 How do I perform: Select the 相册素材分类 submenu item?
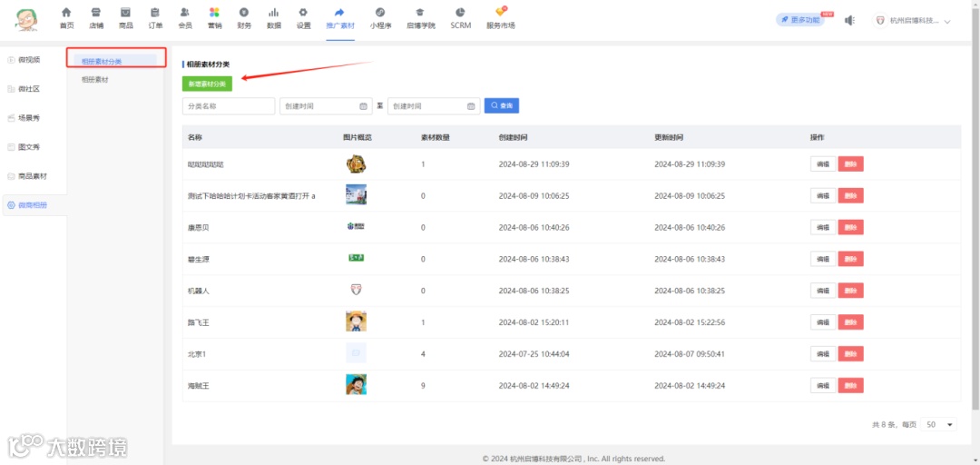pos(115,62)
